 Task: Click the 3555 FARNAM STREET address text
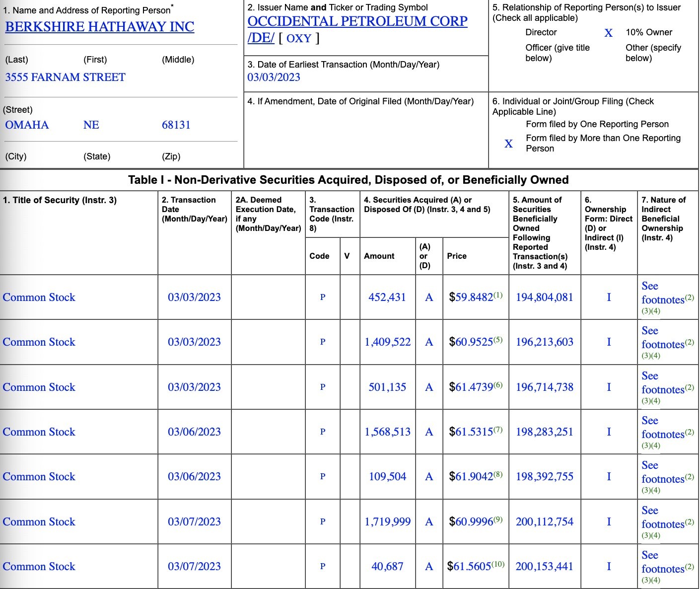click(65, 77)
